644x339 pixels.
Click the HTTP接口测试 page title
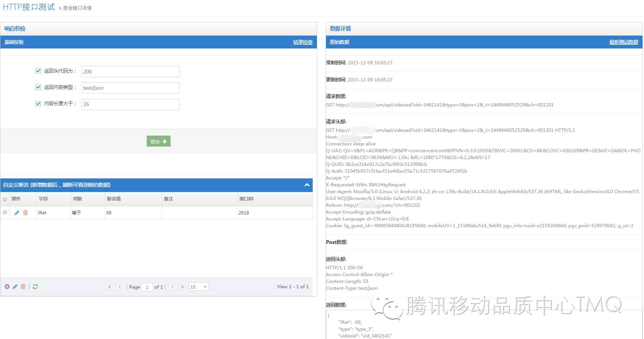click(29, 7)
